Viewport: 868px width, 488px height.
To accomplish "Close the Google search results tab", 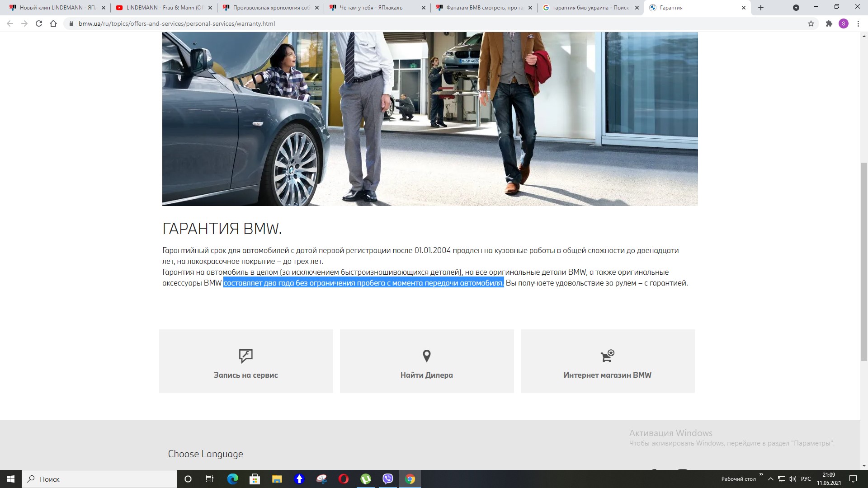I will [637, 8].
